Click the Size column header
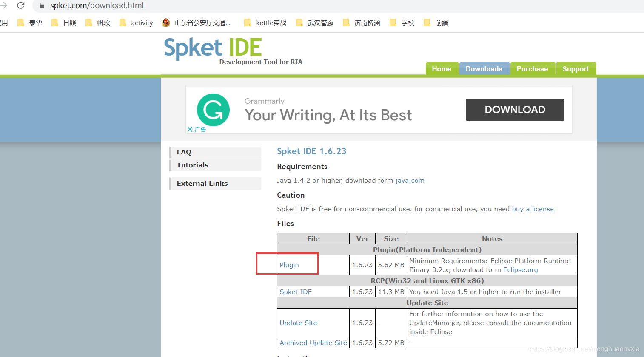This screenshot has height=357, width=644. click(391, 238)
